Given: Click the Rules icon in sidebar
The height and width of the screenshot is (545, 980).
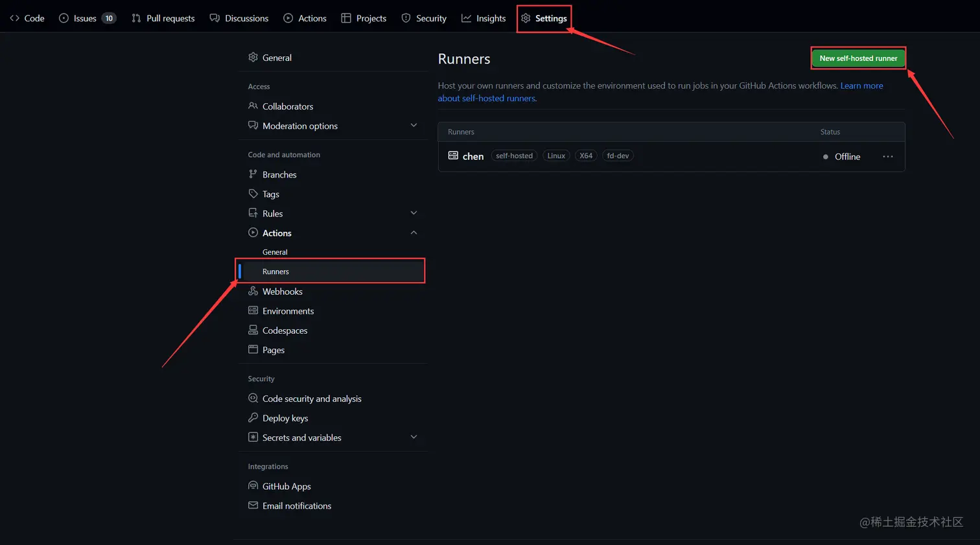Looking at the screenshot, I should 253,213.
